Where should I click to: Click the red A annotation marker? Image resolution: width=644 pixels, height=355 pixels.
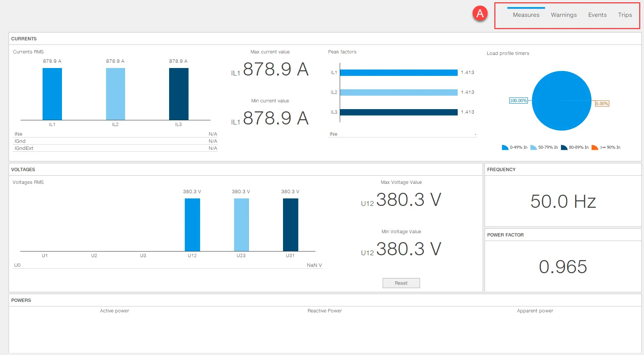coord(480,14)
